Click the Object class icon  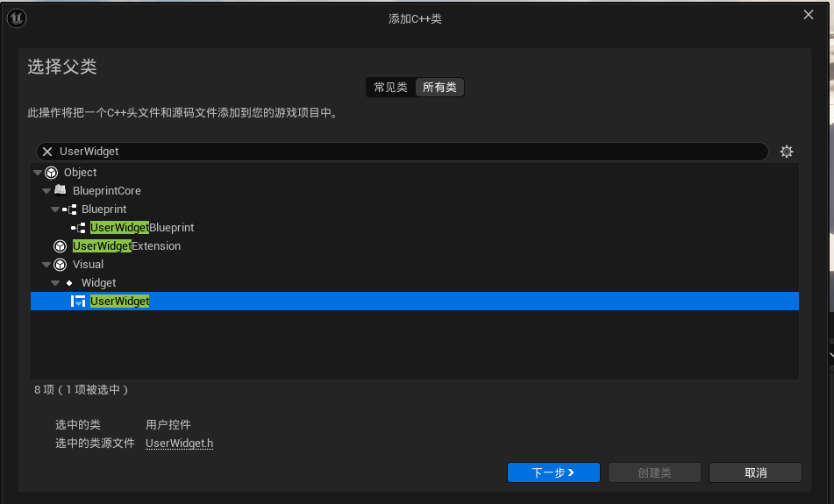tap(52, 173)
